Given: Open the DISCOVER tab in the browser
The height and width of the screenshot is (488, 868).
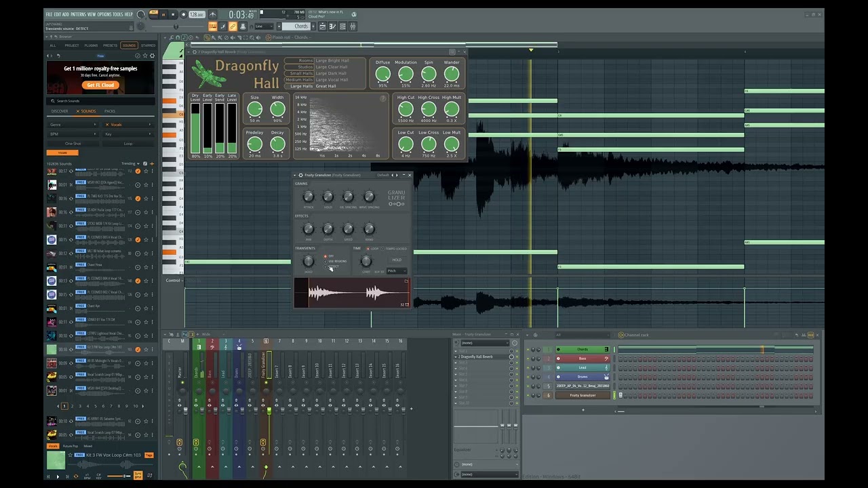Looking at the screenshot, I should [x=60, y=111].
